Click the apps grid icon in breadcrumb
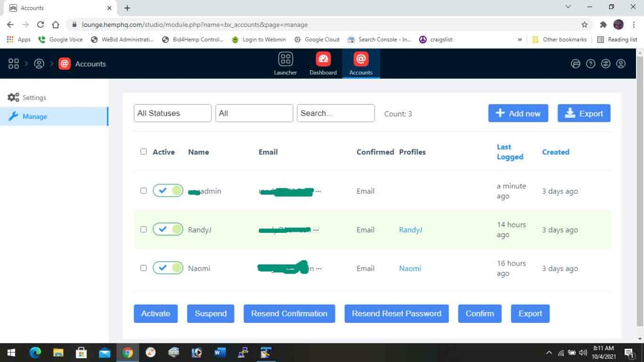The width and height of the screenshot is (644, 362). pos(13,64)
